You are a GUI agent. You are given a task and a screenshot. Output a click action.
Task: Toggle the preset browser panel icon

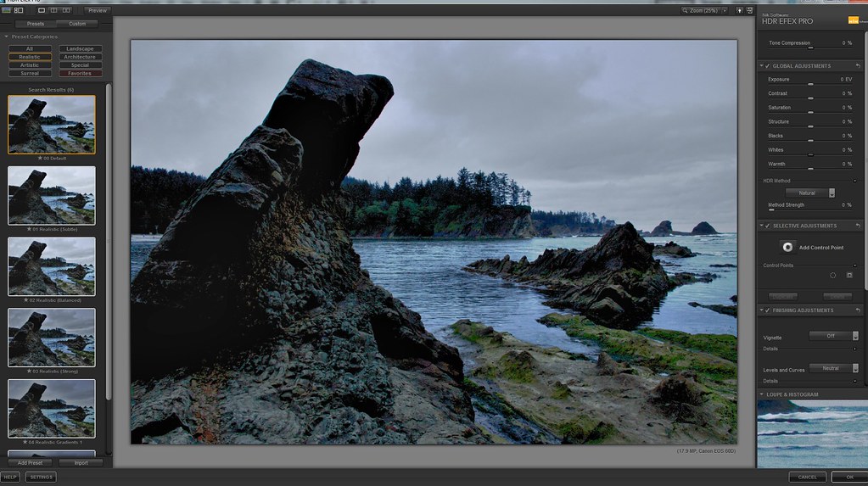click(x=6, y=10)
